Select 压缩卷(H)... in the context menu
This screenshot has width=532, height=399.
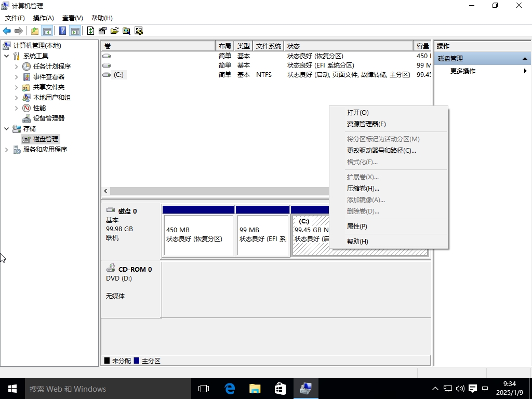tap(363, 189)
